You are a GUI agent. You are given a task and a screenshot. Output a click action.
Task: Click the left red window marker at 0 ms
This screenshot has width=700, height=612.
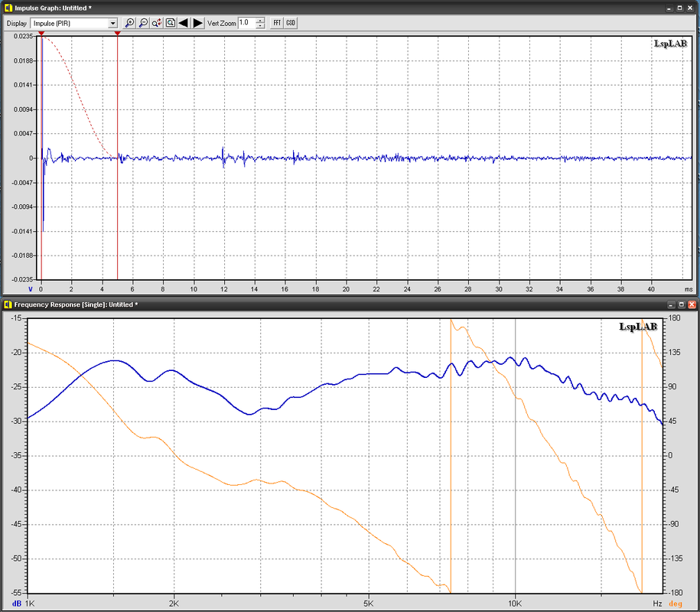point(41,34)
